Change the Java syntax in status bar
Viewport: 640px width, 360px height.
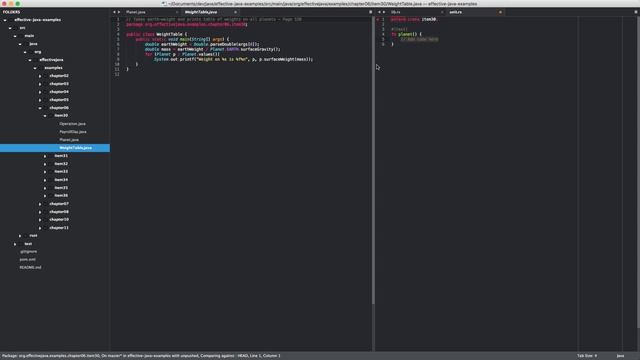pyautogui.click(x=620, y=356)
